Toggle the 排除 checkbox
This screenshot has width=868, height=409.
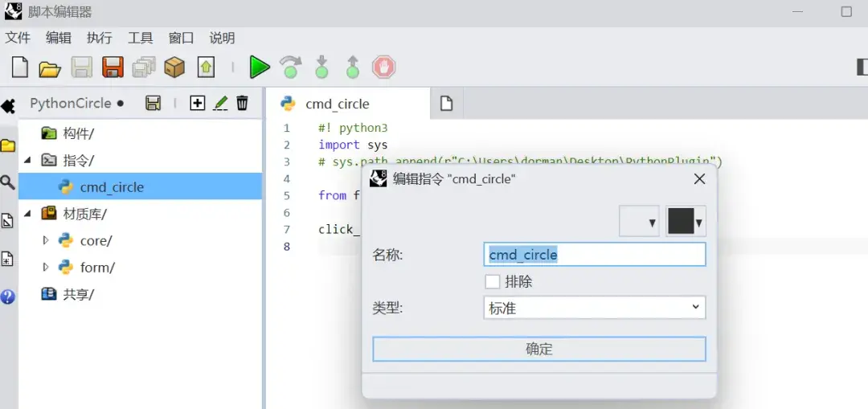point(493,282)
